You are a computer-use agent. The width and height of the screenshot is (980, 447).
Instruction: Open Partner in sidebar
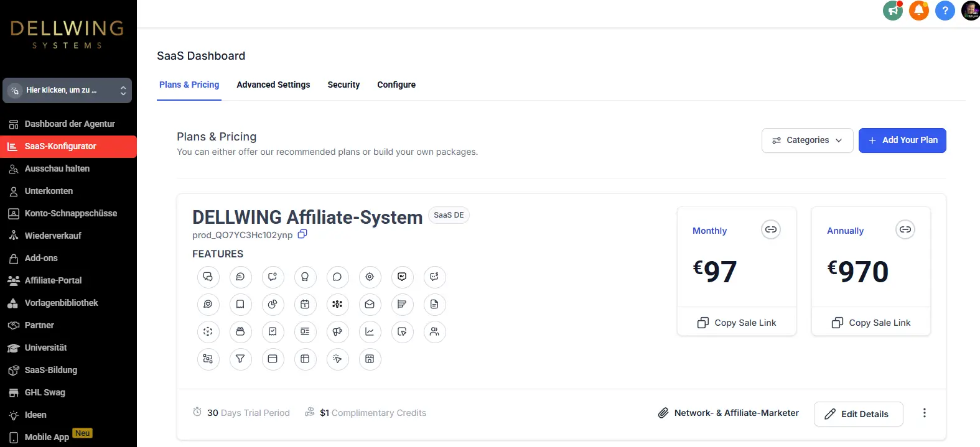pyautogui.click(x=68, y=325)
